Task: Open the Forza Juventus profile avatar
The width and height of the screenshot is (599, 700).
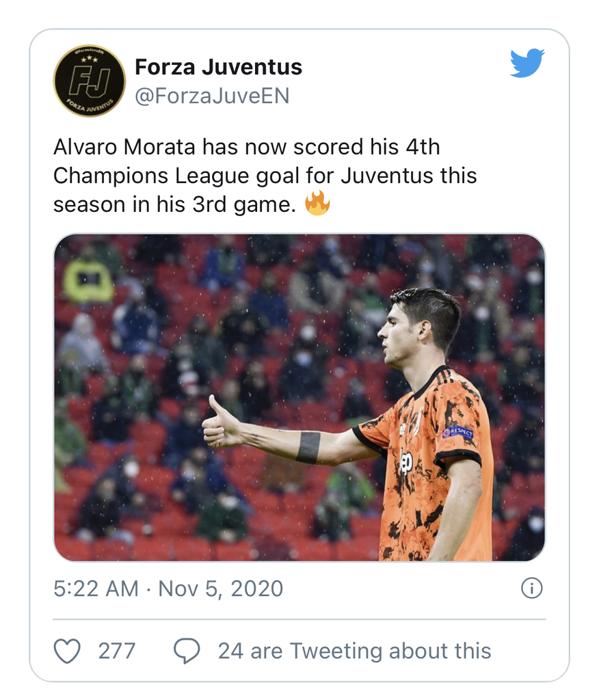Action: pyautogui.click(x=90, y=81)
